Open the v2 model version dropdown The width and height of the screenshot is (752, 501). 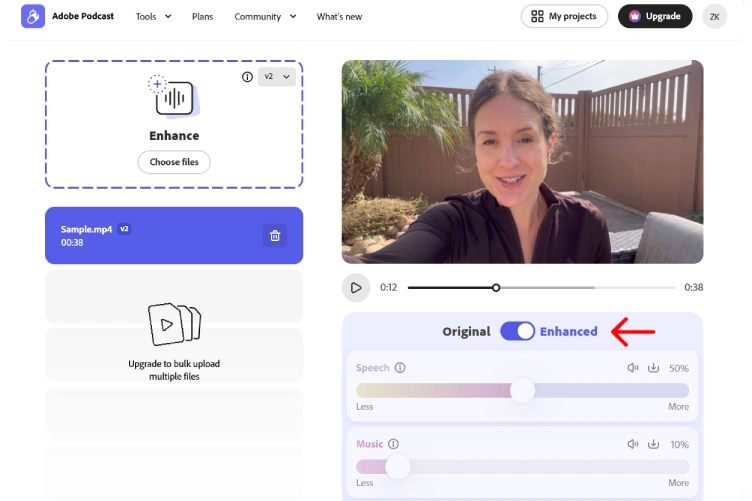coord(277,77)
